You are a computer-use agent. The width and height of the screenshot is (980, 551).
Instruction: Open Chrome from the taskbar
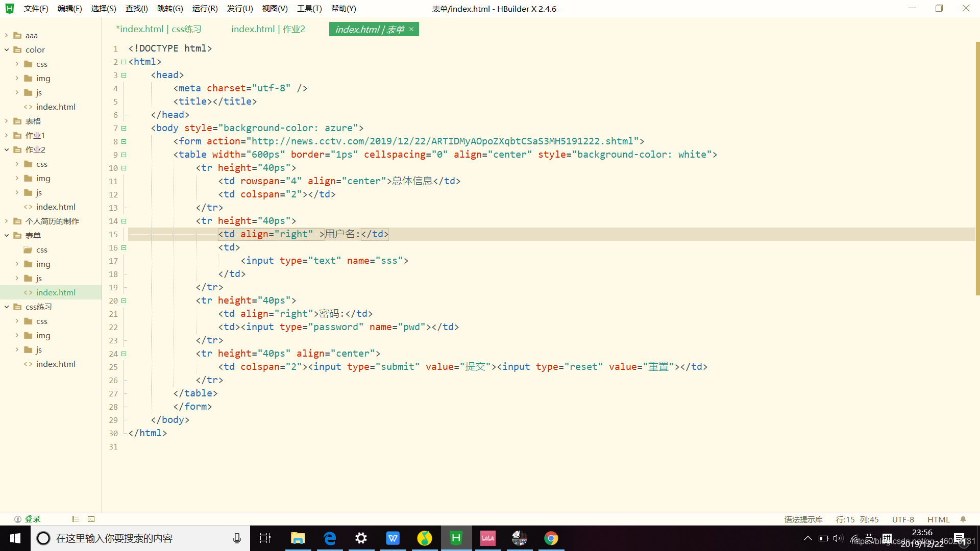[x=551, y=538]
